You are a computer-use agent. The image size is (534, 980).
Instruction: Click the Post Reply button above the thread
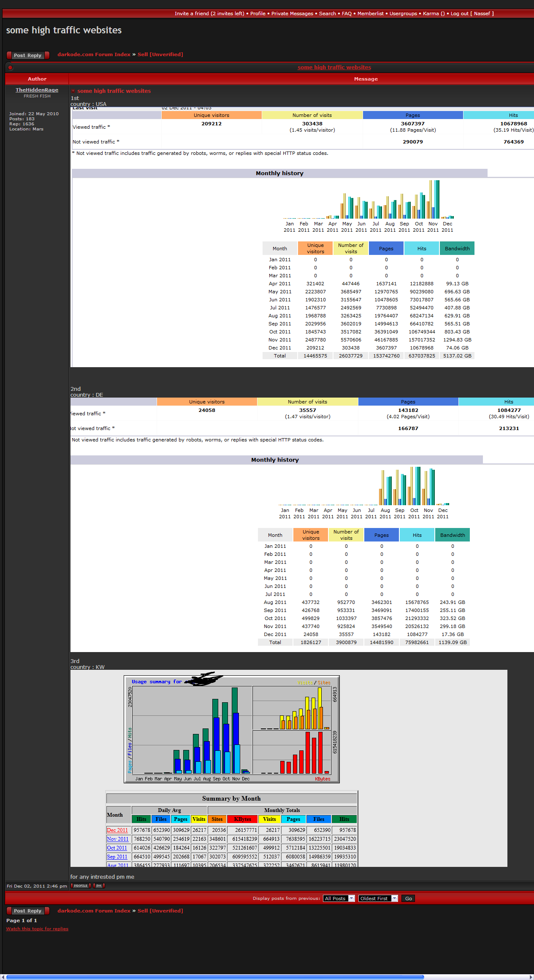coord(28,55)
